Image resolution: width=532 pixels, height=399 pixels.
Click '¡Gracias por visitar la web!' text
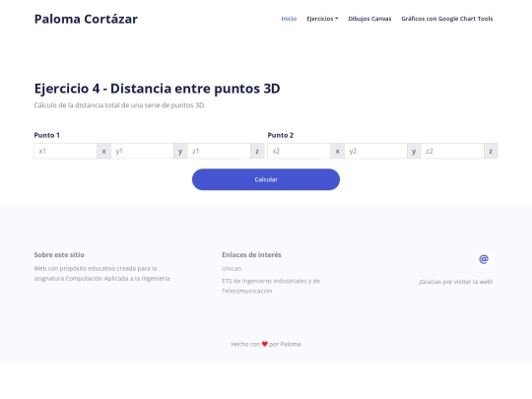point(456,282)
